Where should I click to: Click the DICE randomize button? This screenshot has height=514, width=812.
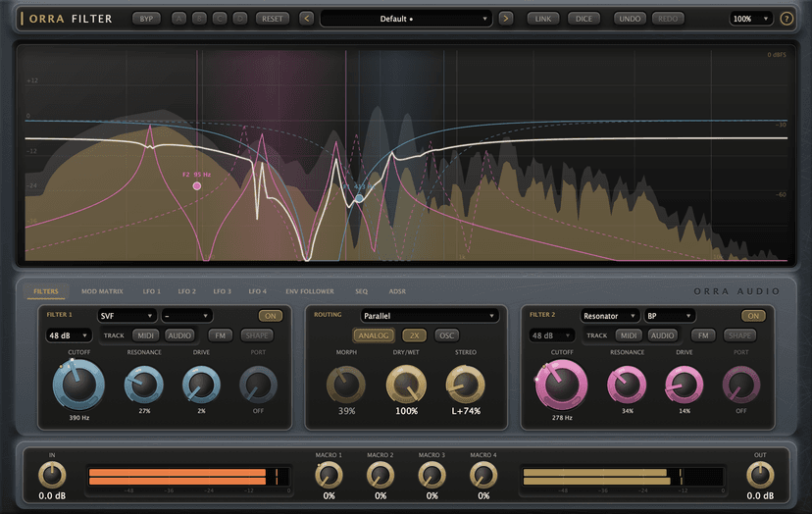pos(584,19)
